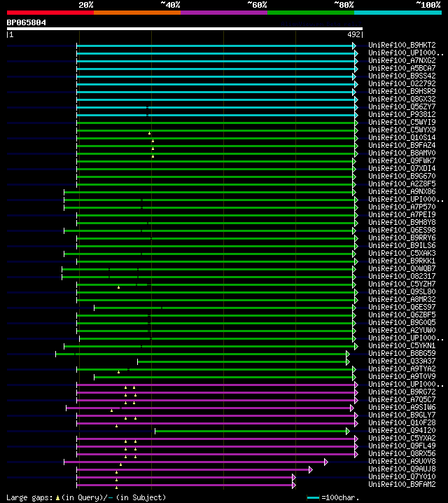Click the UniRef100_A7P570 label
Viewport: 448px width, 503px height.
(402, 207)
